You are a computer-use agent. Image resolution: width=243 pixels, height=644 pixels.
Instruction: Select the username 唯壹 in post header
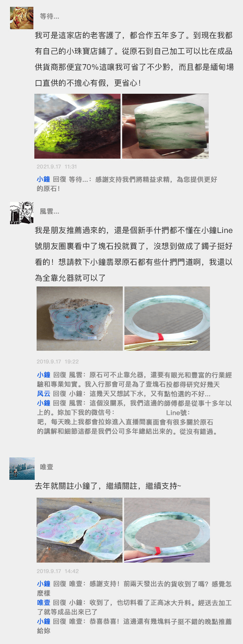[46, 467]
